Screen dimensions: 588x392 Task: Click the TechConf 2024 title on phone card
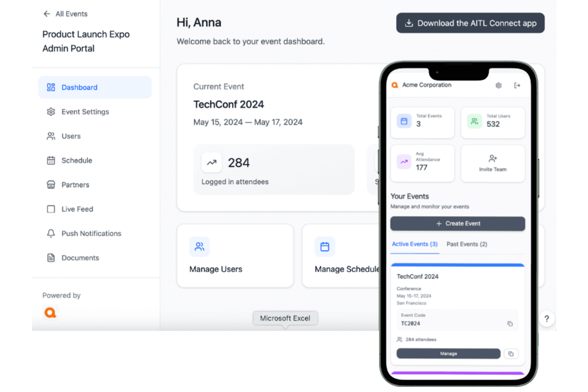tap(418, 276)
